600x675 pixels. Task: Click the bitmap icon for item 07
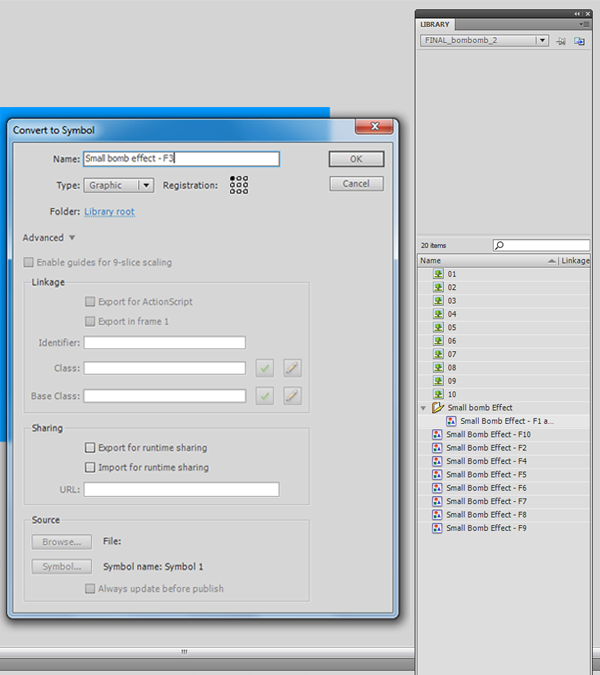[x=438, y=354]
